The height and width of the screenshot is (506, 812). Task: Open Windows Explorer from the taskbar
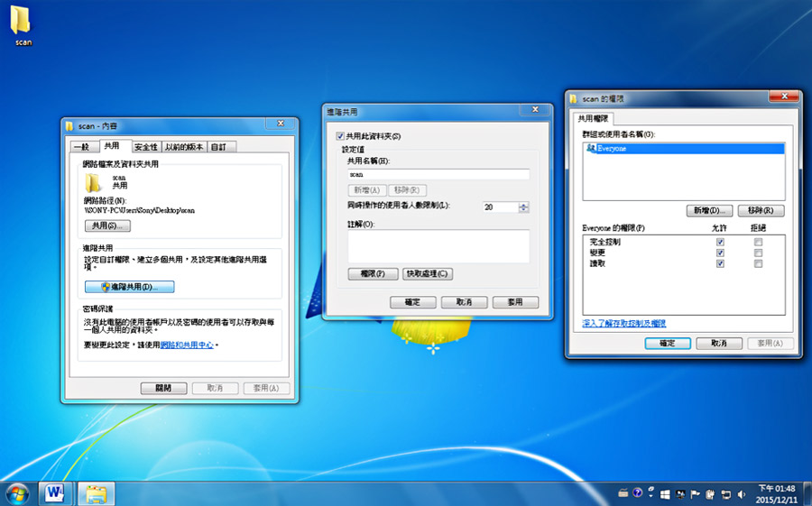96,494
